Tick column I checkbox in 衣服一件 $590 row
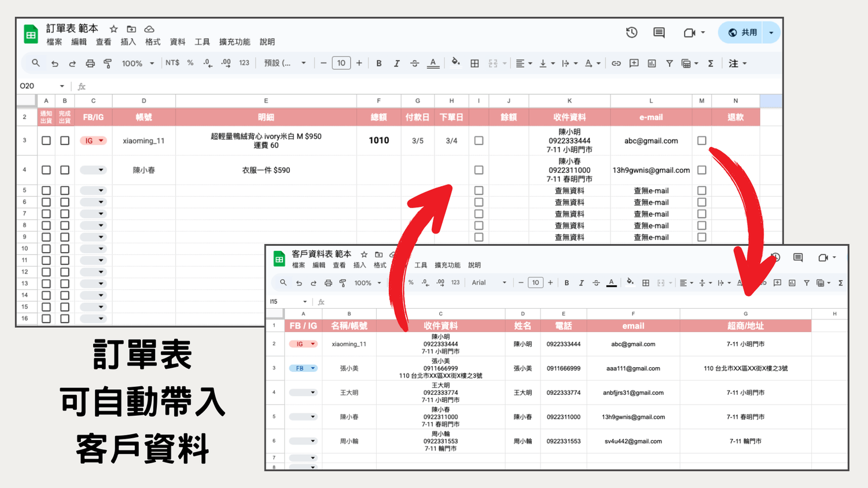868x488 pixels. (479, 170)
